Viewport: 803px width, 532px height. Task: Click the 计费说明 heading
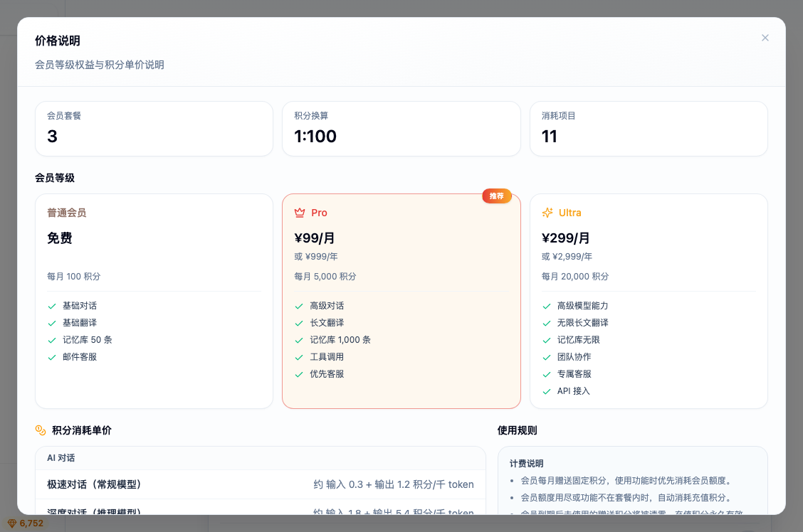[527, 464]
